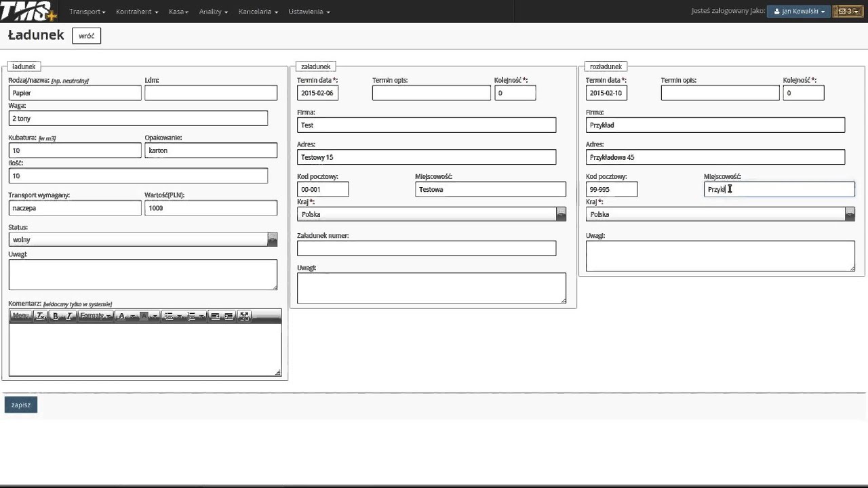This screenshot has height=488, width=868.
Task: Click the Kubatura field
Action: [x=75, y=150]
